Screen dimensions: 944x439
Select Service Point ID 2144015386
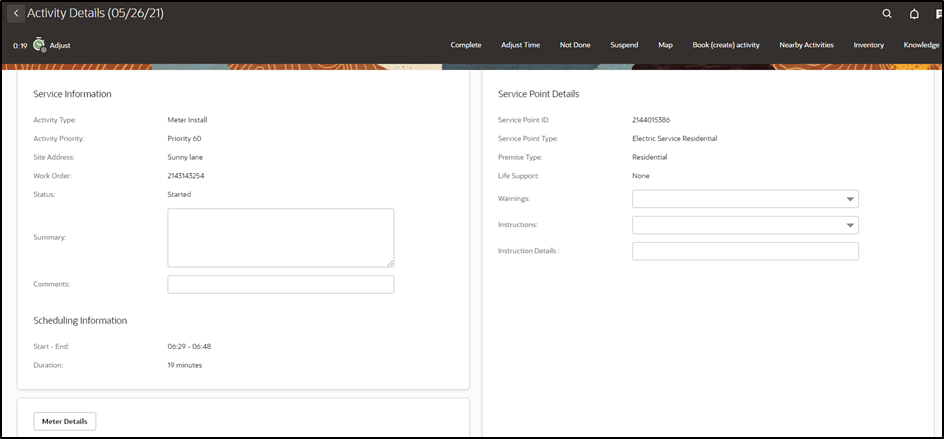[651, 120]
